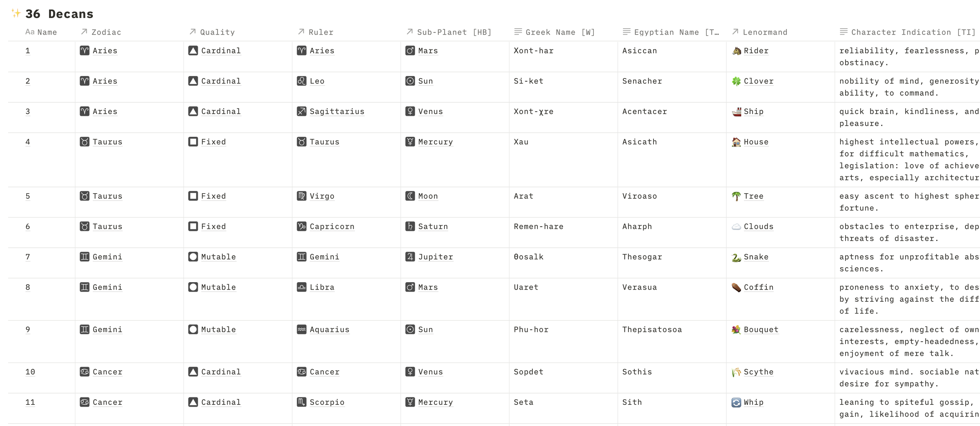
Task: Click the Saturn planet symbol icon
Action: point(410,227)
